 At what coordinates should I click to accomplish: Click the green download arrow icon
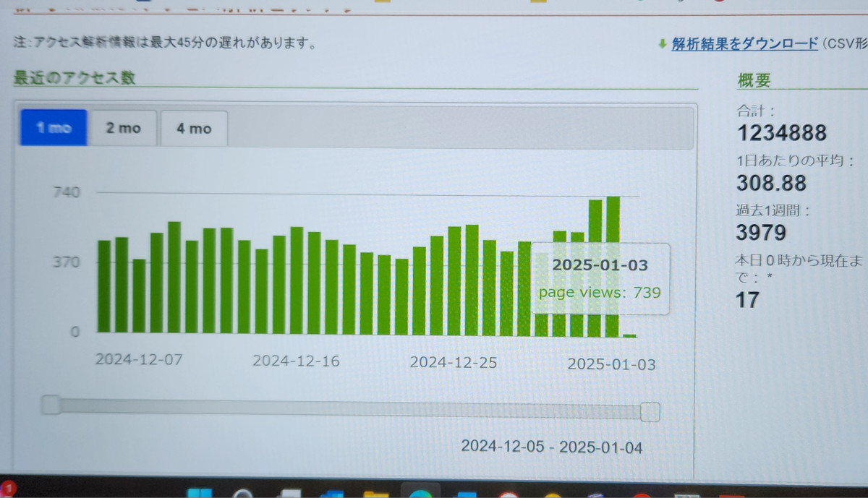tap(662, 44)
